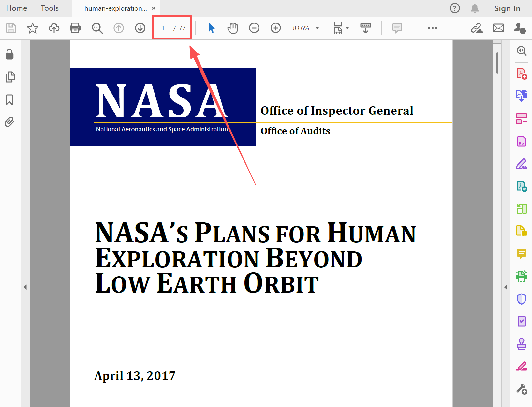
Task: Open the Create PDF tool
Action: pyautogui.click(x=522, y=74)
